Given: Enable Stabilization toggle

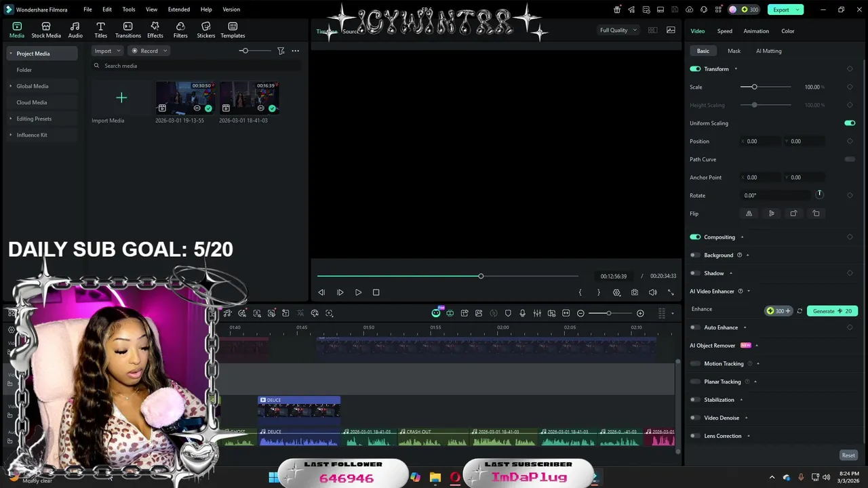Looking at the screenshot, I should pyautogui.click(x=695, y=400).
